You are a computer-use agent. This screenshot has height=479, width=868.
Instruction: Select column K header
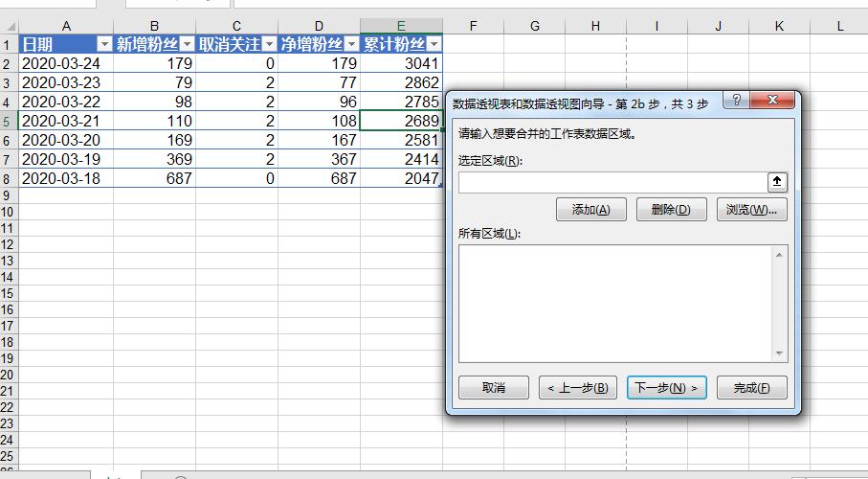click(x=779, y=26)
